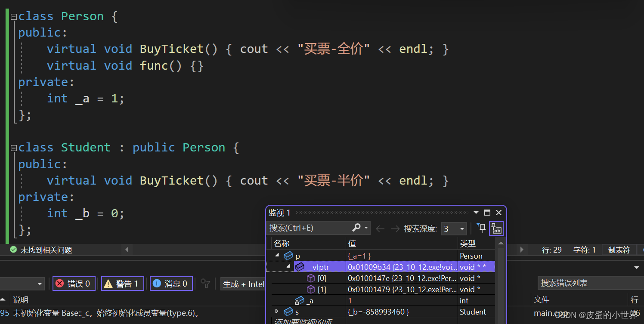Click the func function name in Person
Viewport: 644px width, 324px height.
(154, 66)
